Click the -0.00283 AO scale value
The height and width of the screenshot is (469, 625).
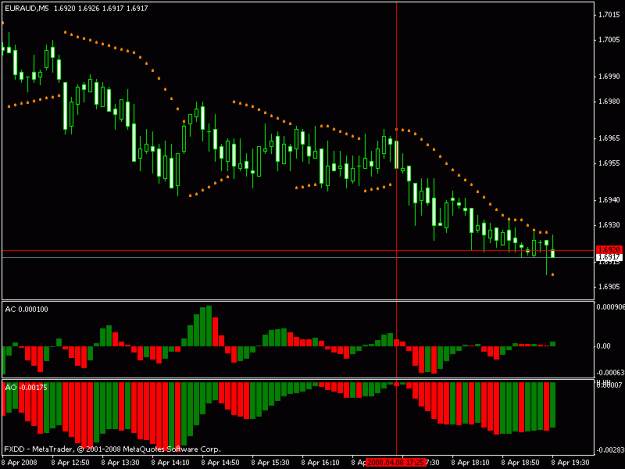[x=609, y=450]
